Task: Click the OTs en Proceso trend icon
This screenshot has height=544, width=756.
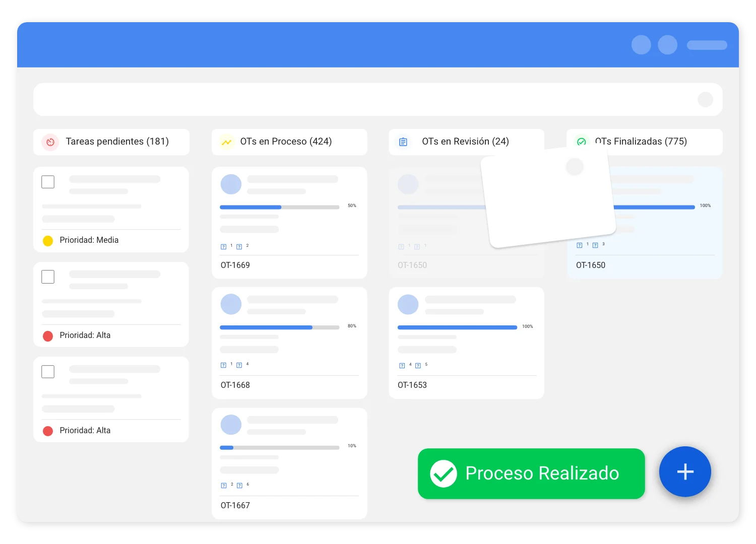Action: [x=227, y=142]
